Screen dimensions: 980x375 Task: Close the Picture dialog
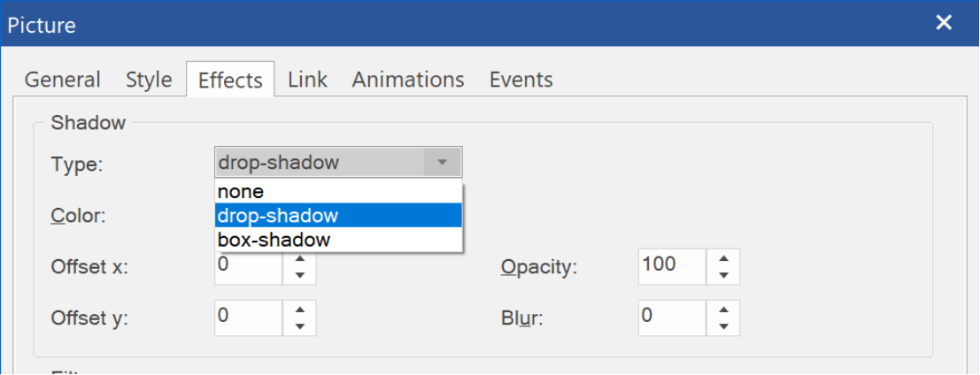(945, 23)
